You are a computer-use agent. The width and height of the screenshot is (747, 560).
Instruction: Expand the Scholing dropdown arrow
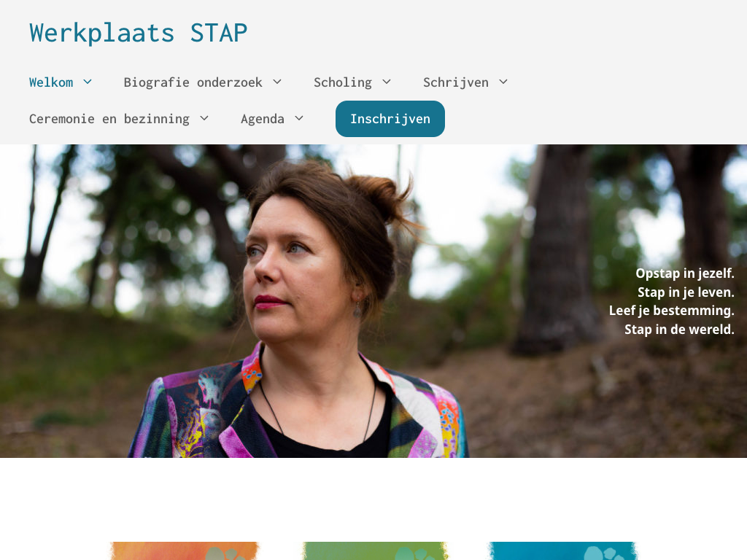click(x=387, y=82)
